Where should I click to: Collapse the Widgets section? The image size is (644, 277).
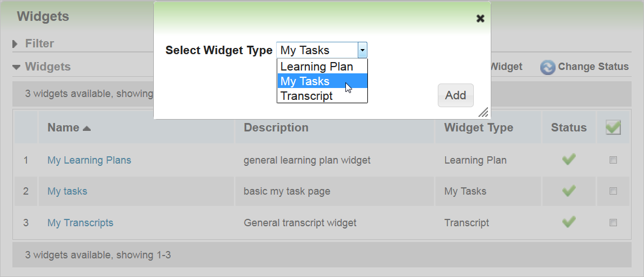pyautogui.click(x=16, y=67)
